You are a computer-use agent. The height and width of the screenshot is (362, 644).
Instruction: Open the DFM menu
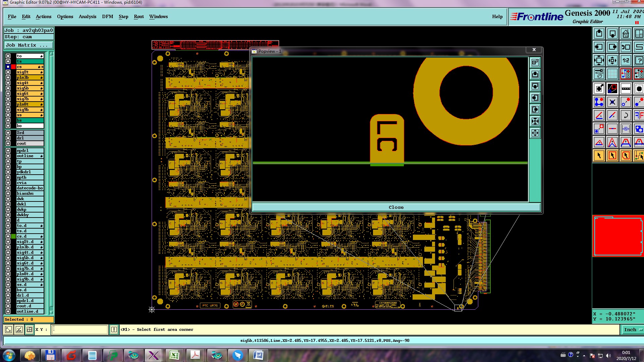[107, 16]
